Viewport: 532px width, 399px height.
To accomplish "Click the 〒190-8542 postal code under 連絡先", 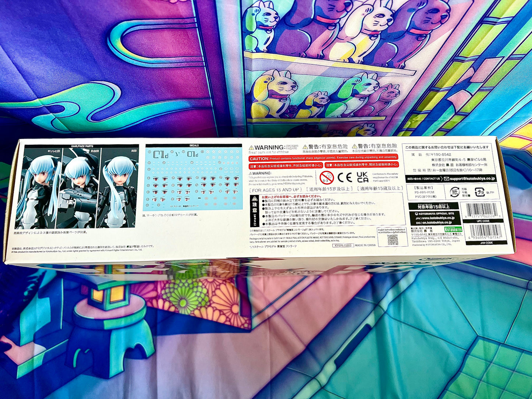I will tap(440, 155).
